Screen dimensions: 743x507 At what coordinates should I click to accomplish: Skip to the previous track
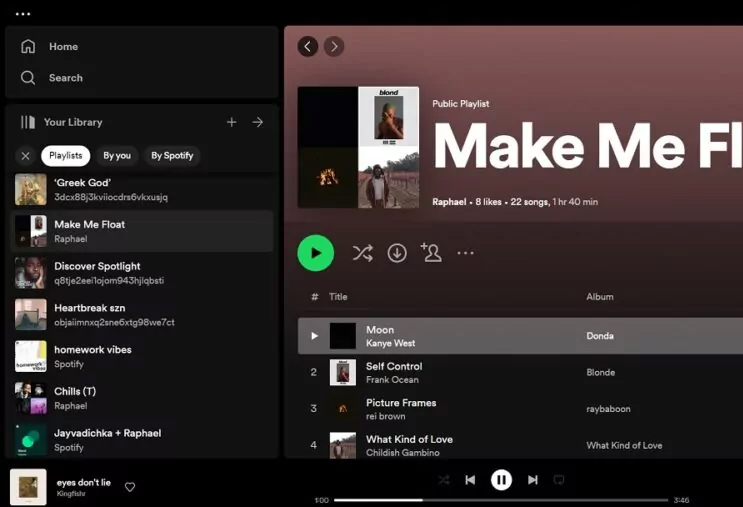(470, 480)
